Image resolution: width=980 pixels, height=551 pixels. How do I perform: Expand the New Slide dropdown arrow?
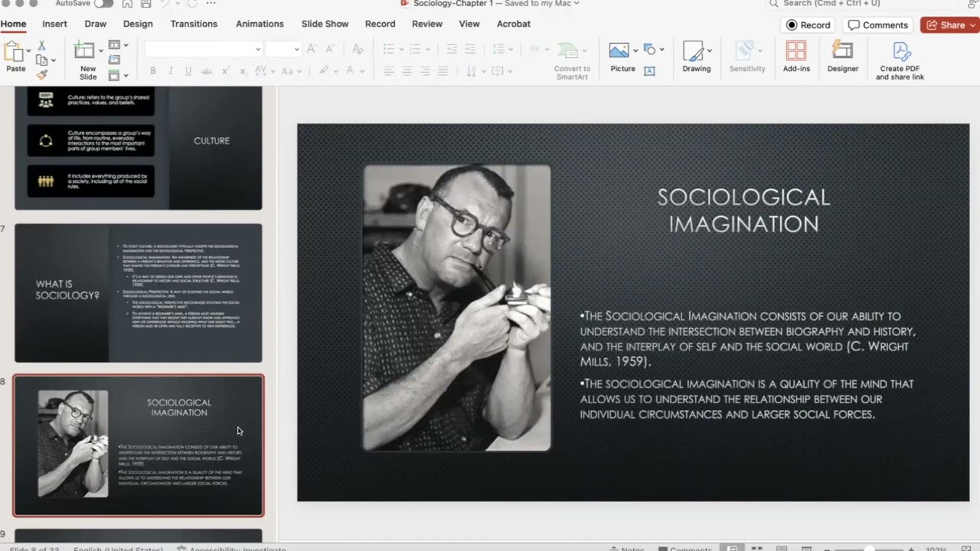[100, 52]
